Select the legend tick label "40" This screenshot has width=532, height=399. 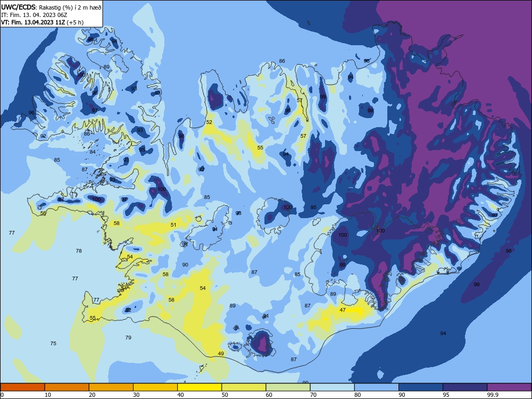pos(181,395)
